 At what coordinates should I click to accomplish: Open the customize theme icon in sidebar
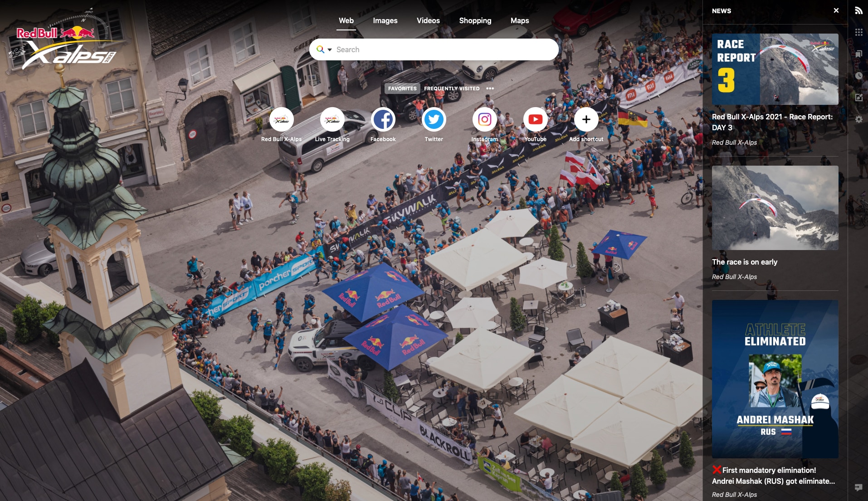click(858, 97)
